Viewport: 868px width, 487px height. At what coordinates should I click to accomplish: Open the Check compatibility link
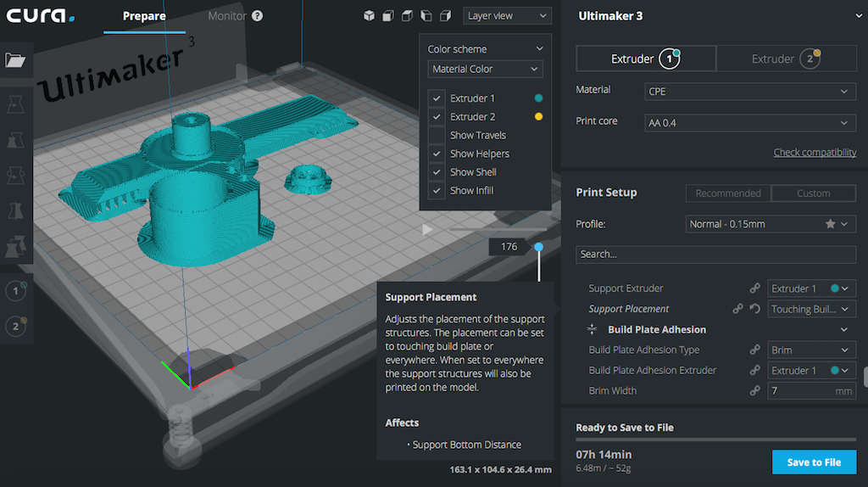(x=815, y=153)
